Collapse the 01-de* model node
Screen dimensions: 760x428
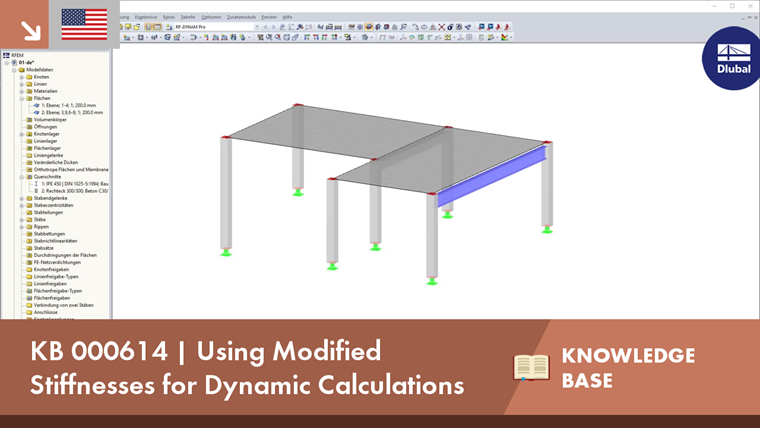pyautogui.click(x=7, y=63)
